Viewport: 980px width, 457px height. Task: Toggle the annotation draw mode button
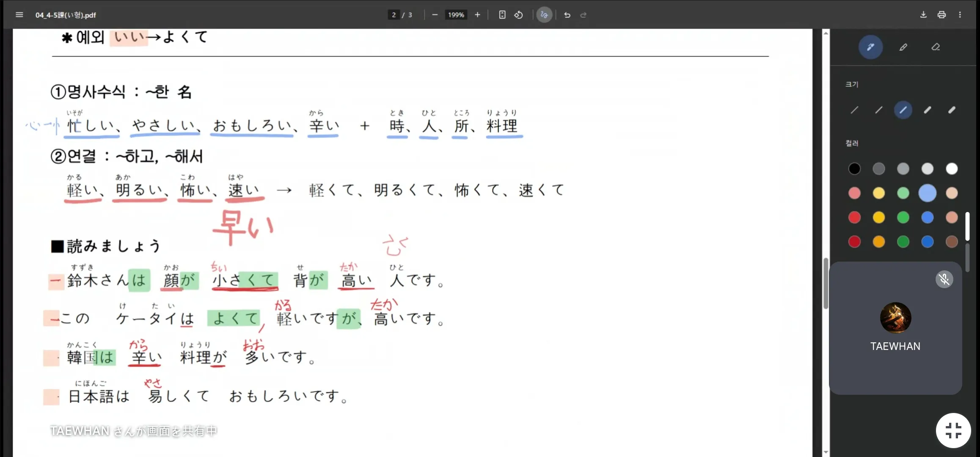click(x=544, y=15)
